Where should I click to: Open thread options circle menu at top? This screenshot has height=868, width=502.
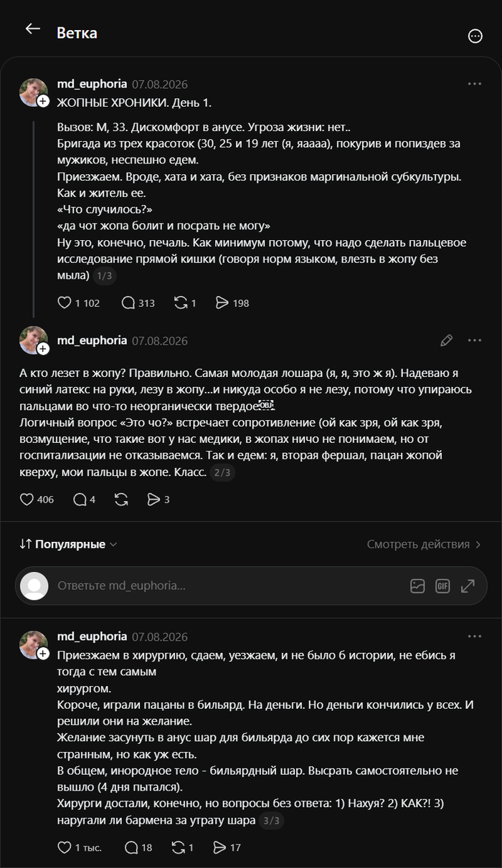tap(475, 36)
